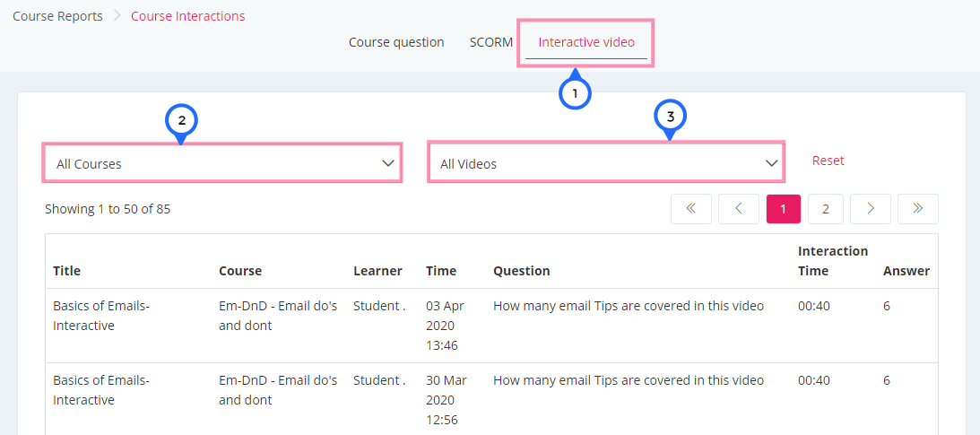Click annotation marker number 2

click(x=181, y=120)
